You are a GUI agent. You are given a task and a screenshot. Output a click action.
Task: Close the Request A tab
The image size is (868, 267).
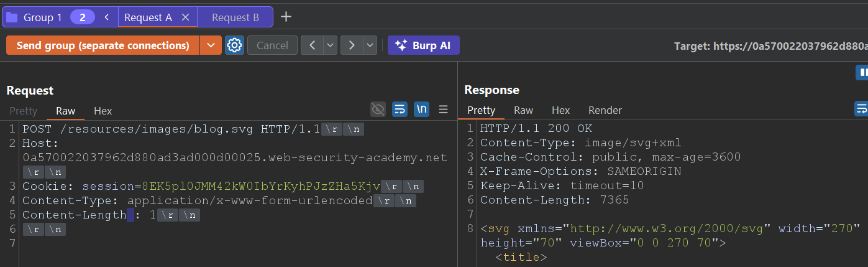pos(185,17)
